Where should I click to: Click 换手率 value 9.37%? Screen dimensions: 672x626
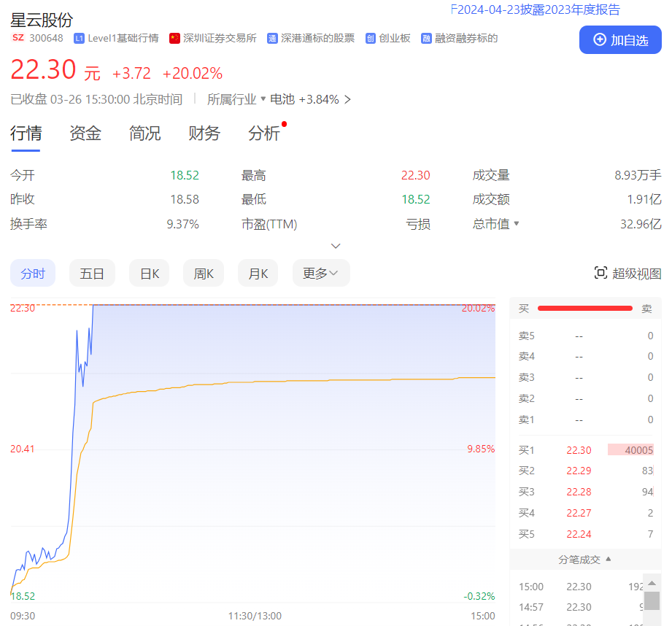click(182, 224)
